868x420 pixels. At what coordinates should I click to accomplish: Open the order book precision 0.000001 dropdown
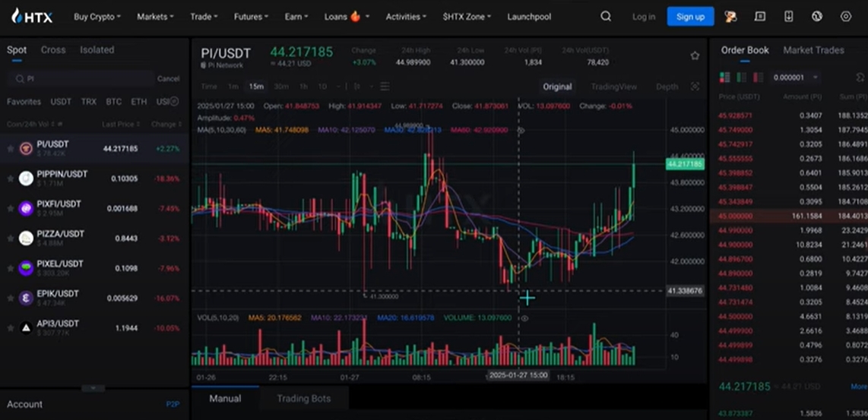795,77
